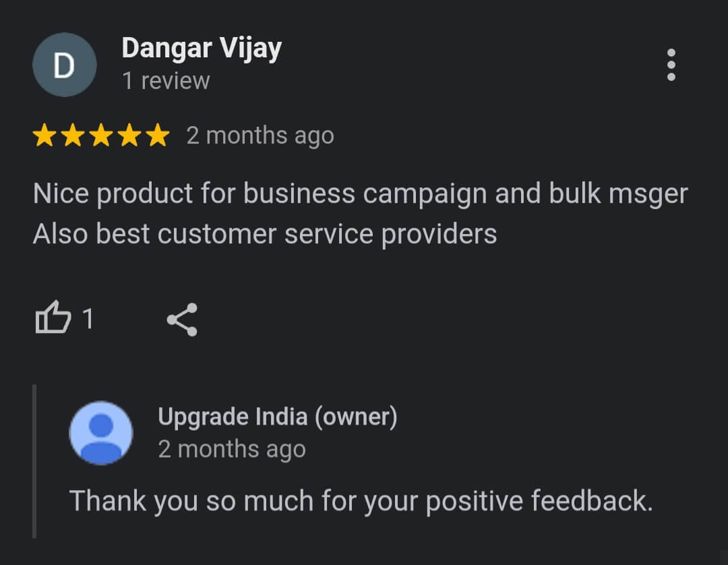The image size is (728, 565).
Task: Open the three-dot review options menu
Action: coord(671,65)
